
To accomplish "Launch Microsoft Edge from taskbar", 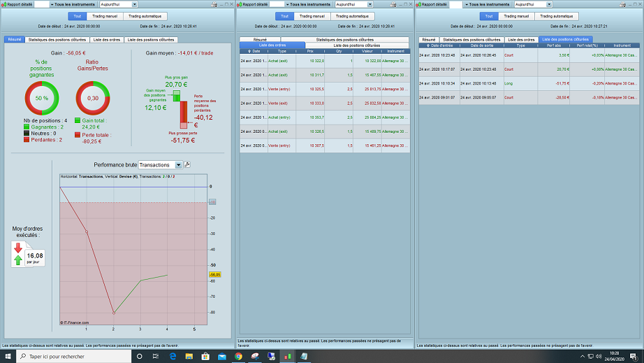I will (x=173, y=357).
